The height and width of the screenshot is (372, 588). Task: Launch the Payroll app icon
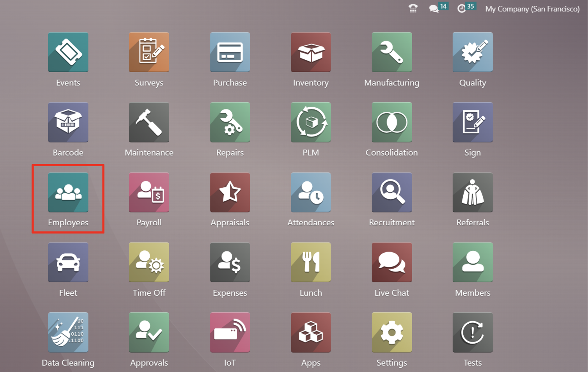(149, 192)
